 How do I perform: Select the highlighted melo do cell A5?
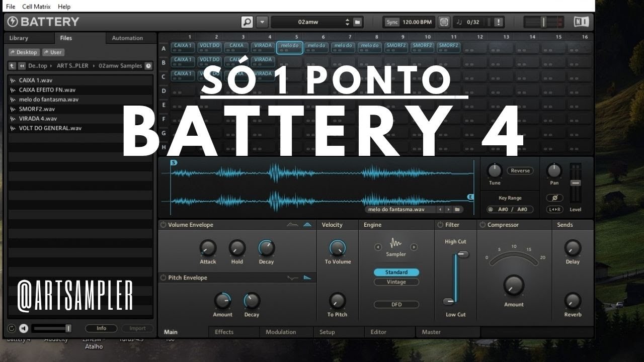pyautogui.click(x=290, y=47)
